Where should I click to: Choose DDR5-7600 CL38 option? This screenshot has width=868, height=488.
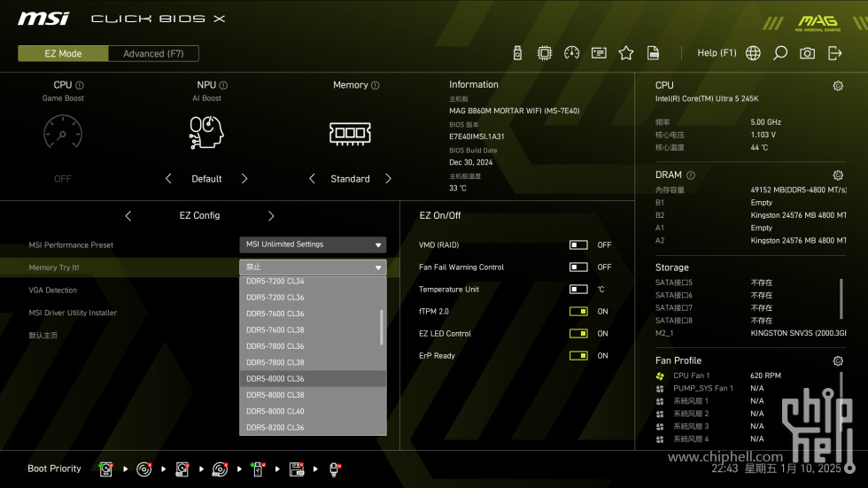tap(313, 330)
